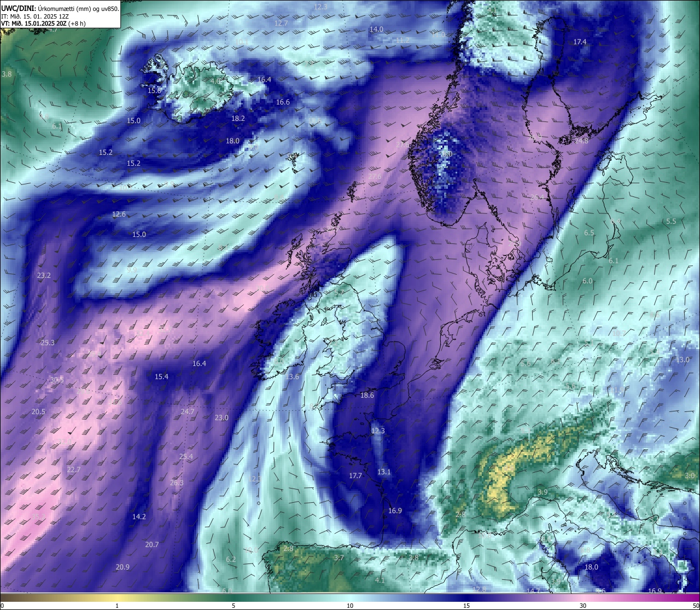Click the 13.1 value over France
This screenshot has height=610, width=700.
click(384, 472)
